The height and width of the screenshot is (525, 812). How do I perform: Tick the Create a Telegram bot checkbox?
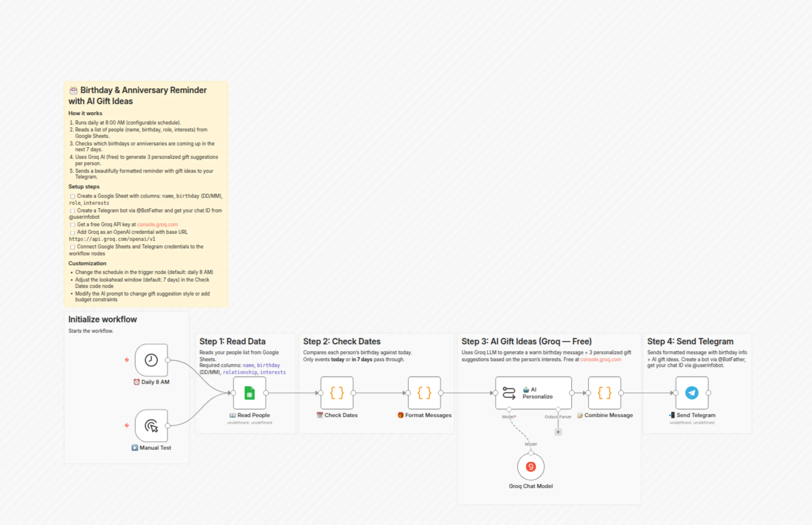tap(73, 211)
